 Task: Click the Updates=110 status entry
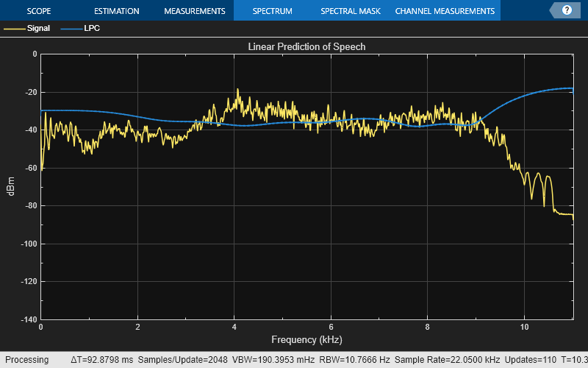[x=530, y=360]
